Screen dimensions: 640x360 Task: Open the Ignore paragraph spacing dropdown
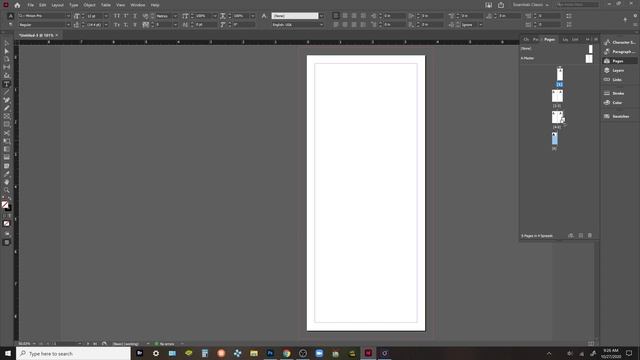pos(481,25)
